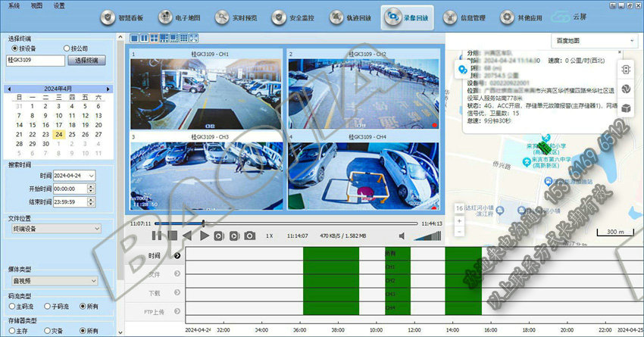Choose 灾备 storage type option
Image resolution: width=644 pixels, height=337 pixels.
point(47,330)
